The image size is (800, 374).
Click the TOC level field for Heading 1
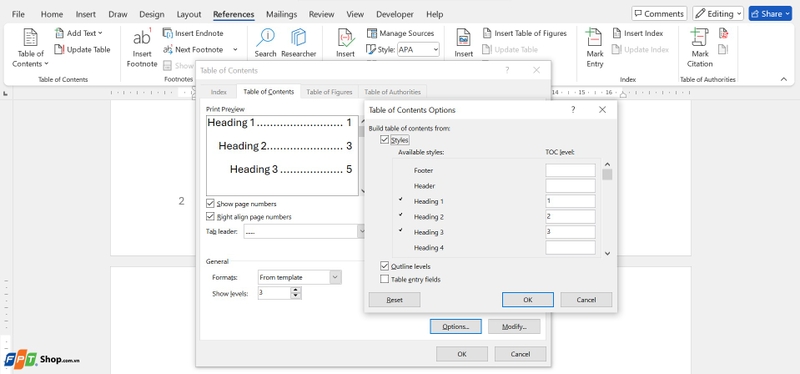(570, 201)
